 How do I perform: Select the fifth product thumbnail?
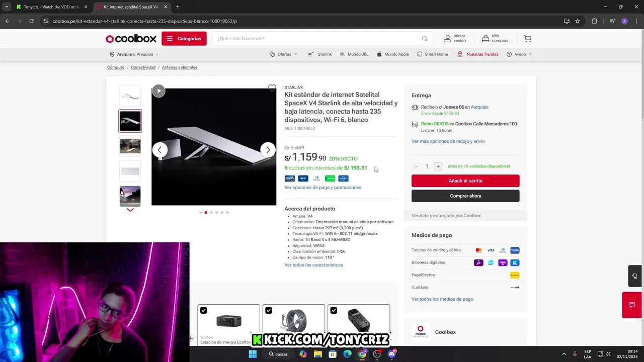coord(130,196)
